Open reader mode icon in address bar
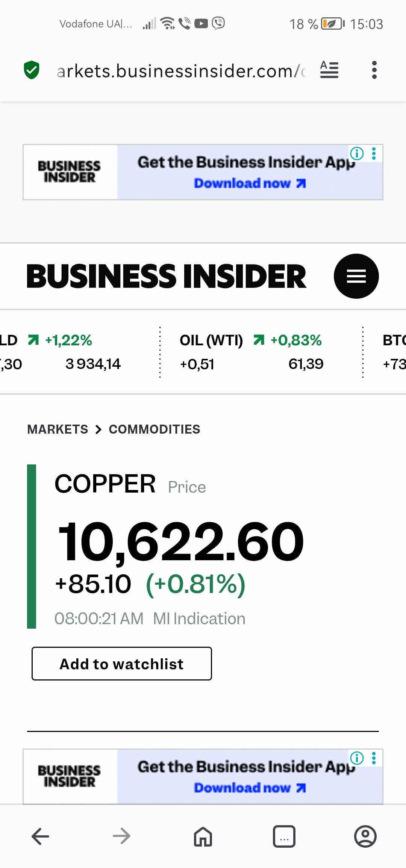 (329, 70)
